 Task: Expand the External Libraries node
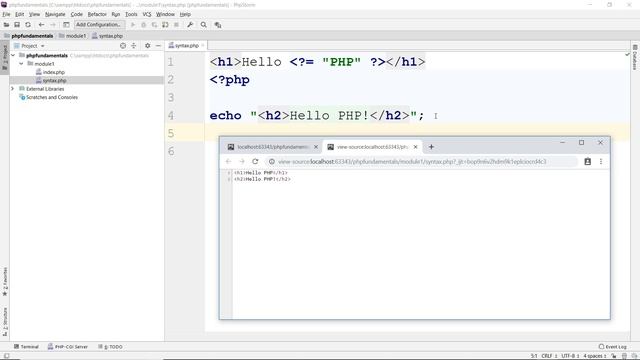12,89
